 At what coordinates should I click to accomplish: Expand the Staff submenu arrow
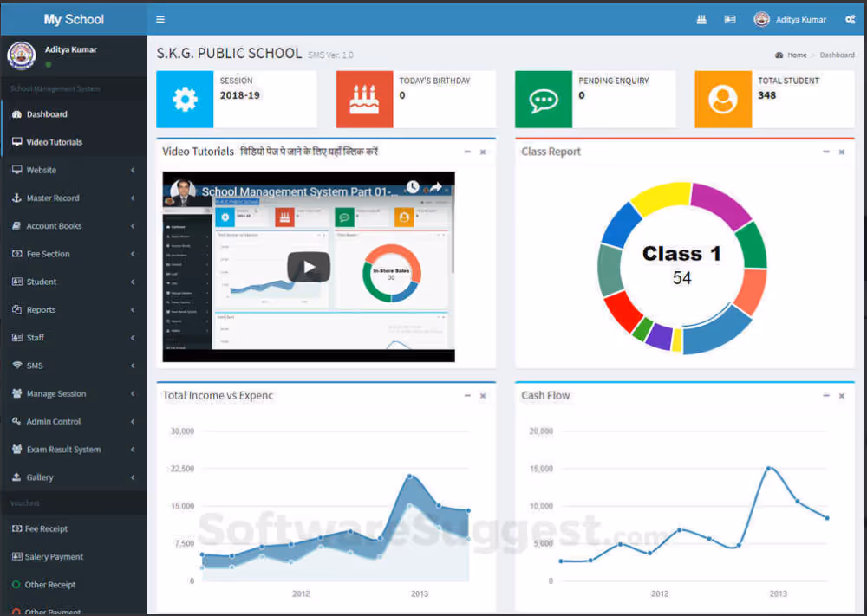[x=133, y=338]
